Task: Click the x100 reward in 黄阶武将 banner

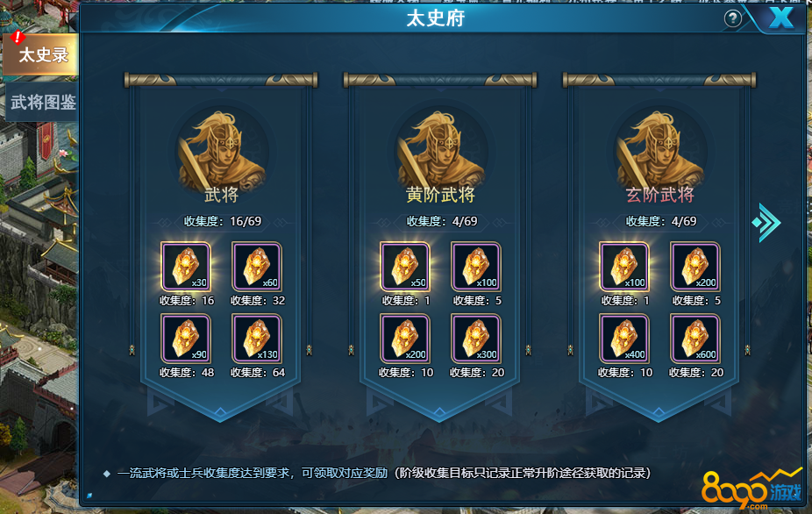Action: pos(476,267)
